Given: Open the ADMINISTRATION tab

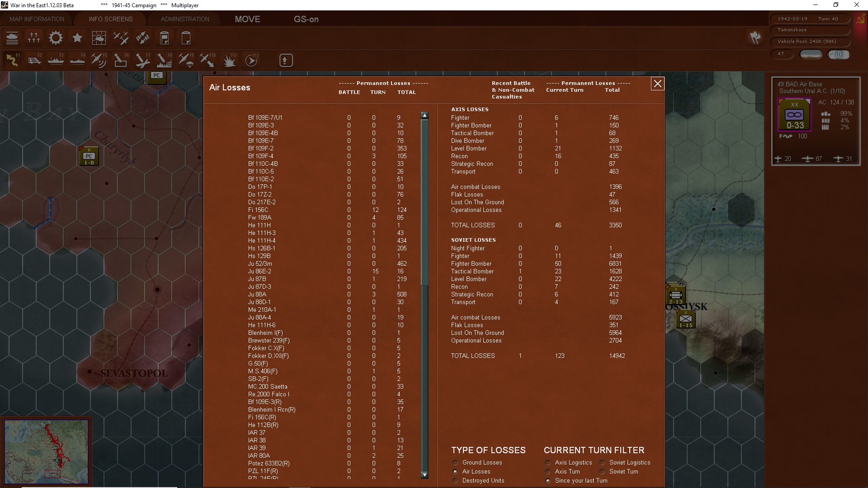Looking at the screenshot, I should [x=185, y=19].
